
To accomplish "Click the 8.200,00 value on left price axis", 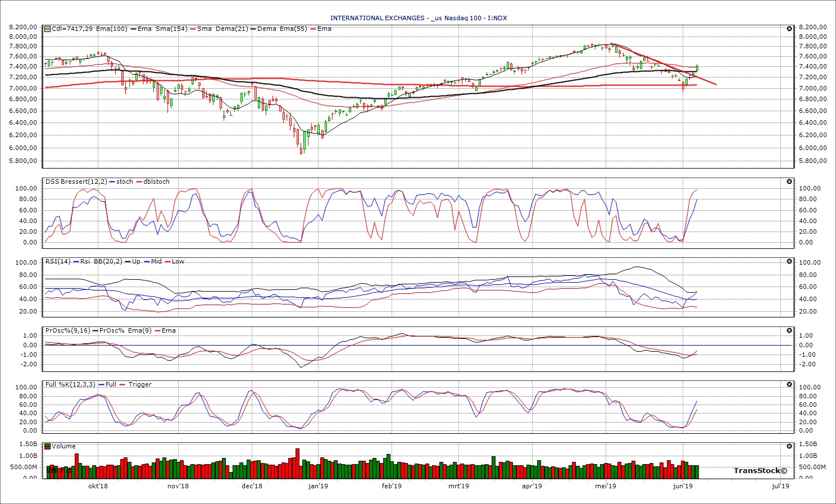I will click(24, 26).
